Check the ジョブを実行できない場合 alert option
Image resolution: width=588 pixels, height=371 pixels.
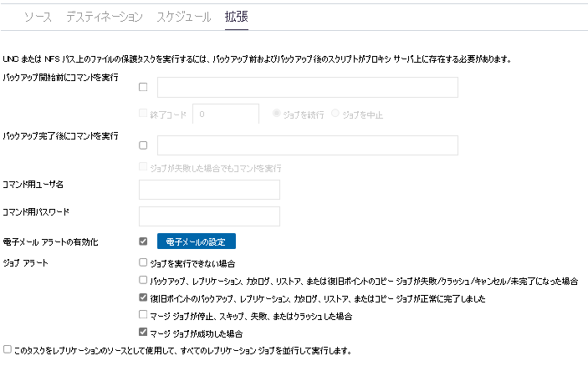click(x=143, y=262)
